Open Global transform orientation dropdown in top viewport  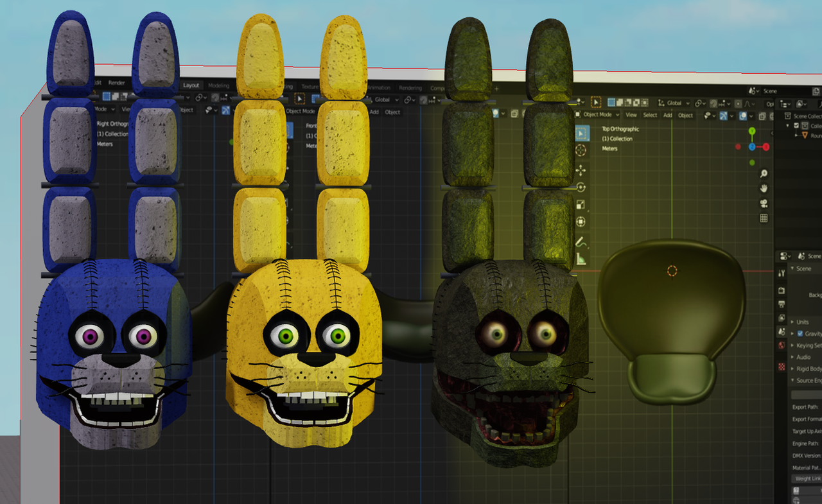click(x=674, y=103)
